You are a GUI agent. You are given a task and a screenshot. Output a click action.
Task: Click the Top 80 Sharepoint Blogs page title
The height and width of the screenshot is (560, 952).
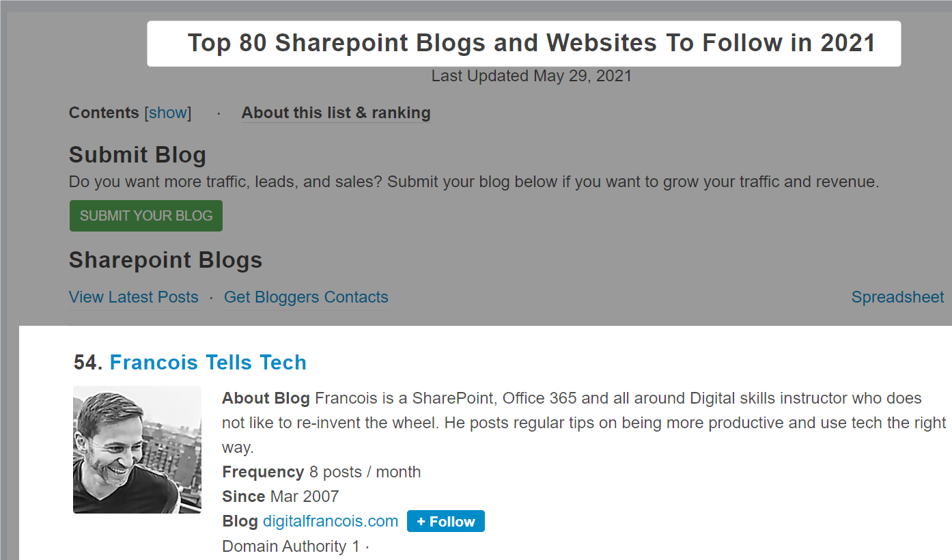(x=531, y=44)
